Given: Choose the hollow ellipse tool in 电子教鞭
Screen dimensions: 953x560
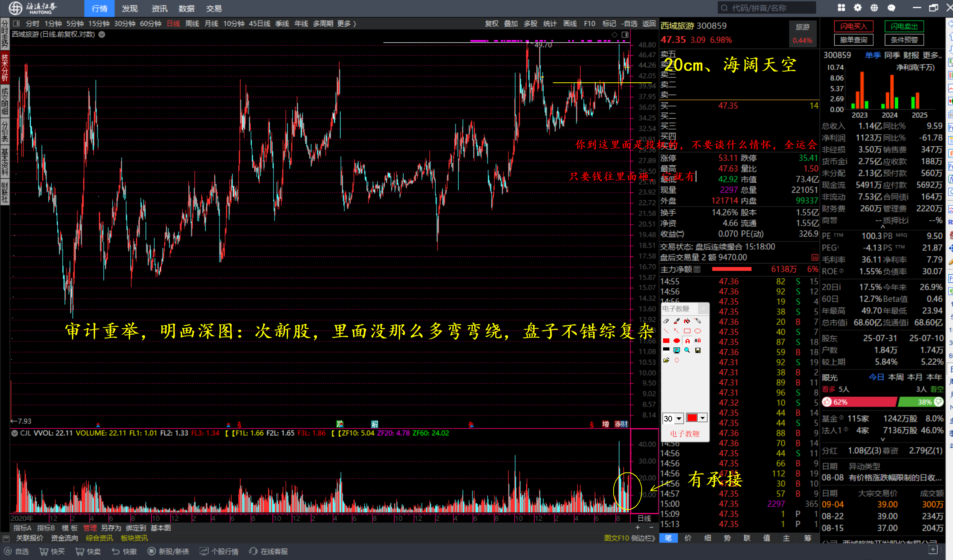Looking at the screenshot, I should (x=698, y=331).
